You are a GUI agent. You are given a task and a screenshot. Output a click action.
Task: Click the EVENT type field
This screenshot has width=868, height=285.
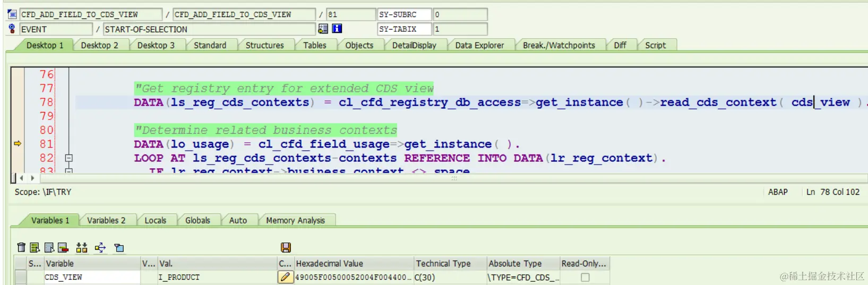(56, 29)
